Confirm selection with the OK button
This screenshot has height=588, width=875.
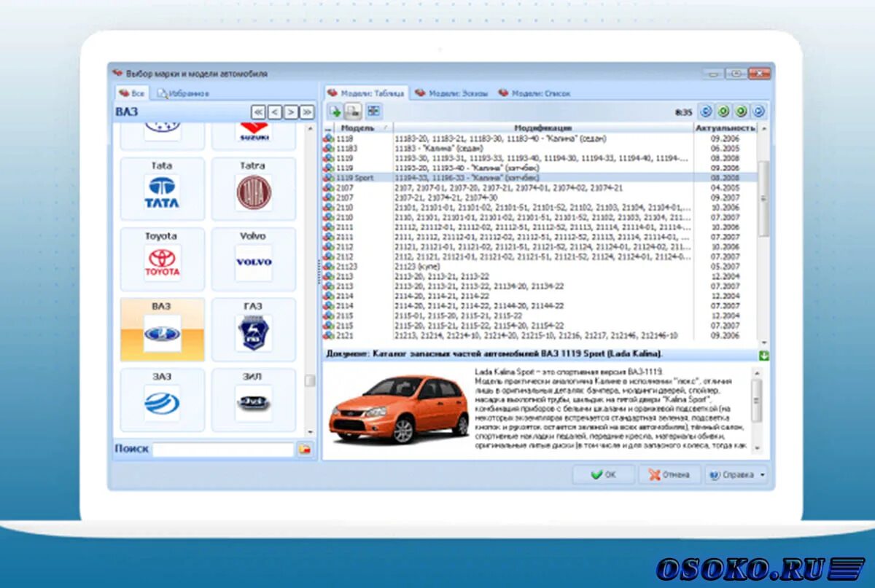[x=603, y=474]
